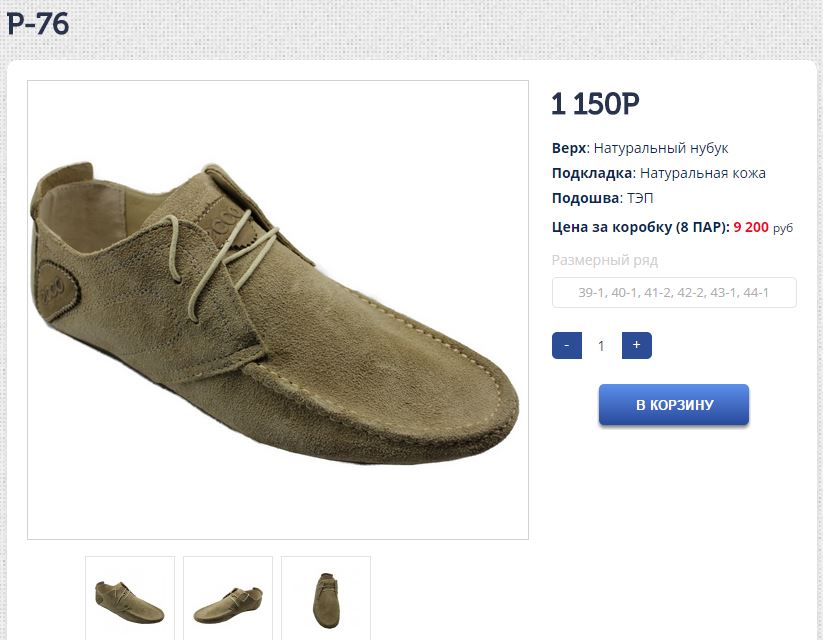The height and width of the screenshot is (640, 823).
Task: Click the "Подкладка" lining label
Action: pos(592,173)
